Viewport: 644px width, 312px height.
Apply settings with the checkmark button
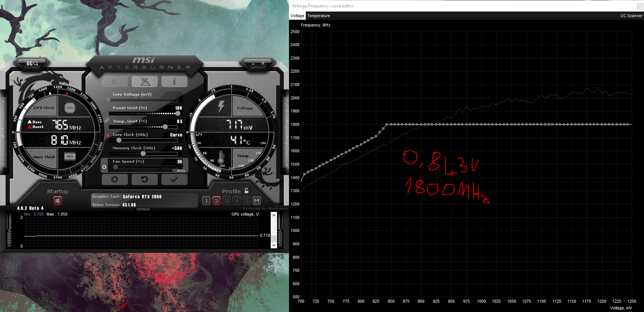(174, 179)
